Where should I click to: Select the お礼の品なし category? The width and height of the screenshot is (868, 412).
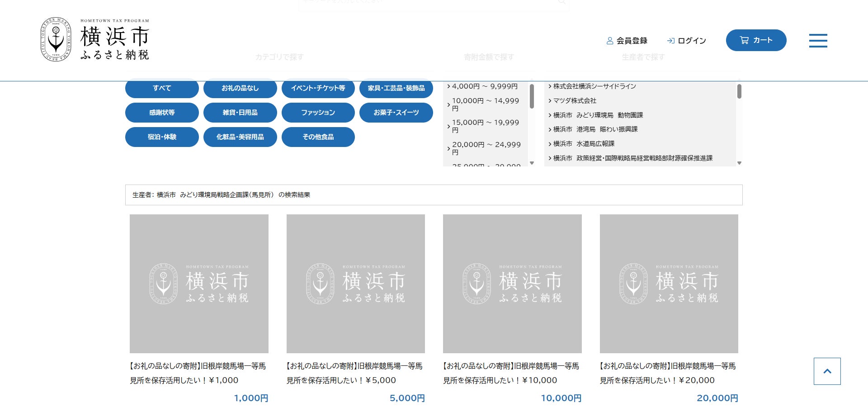click(x=240, y=88)
